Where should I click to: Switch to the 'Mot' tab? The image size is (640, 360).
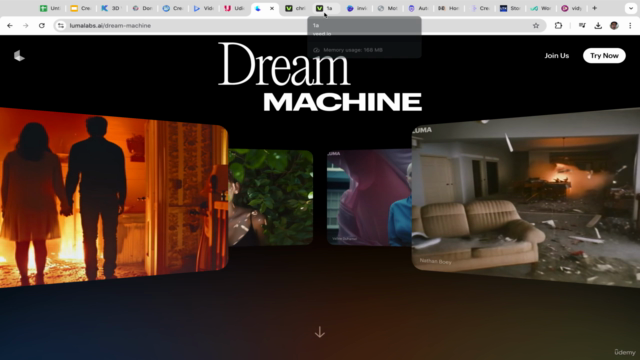click(387, 8)
